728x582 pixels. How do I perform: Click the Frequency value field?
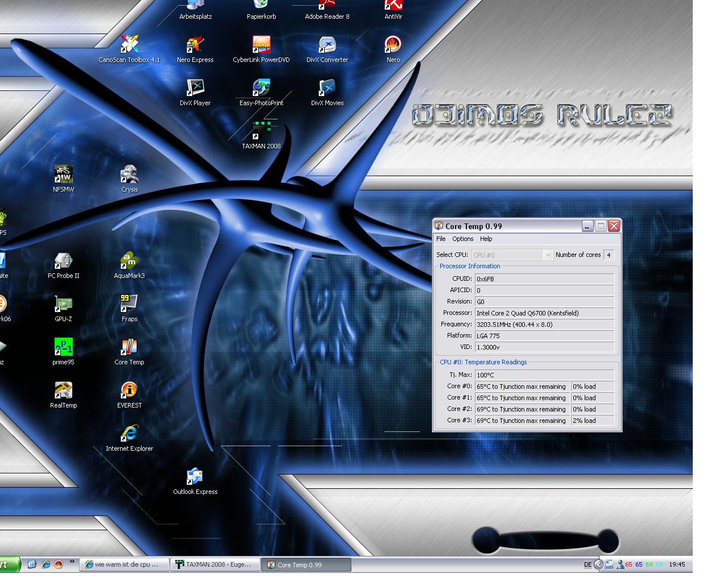pyautogui.click(x=545, y=325)
